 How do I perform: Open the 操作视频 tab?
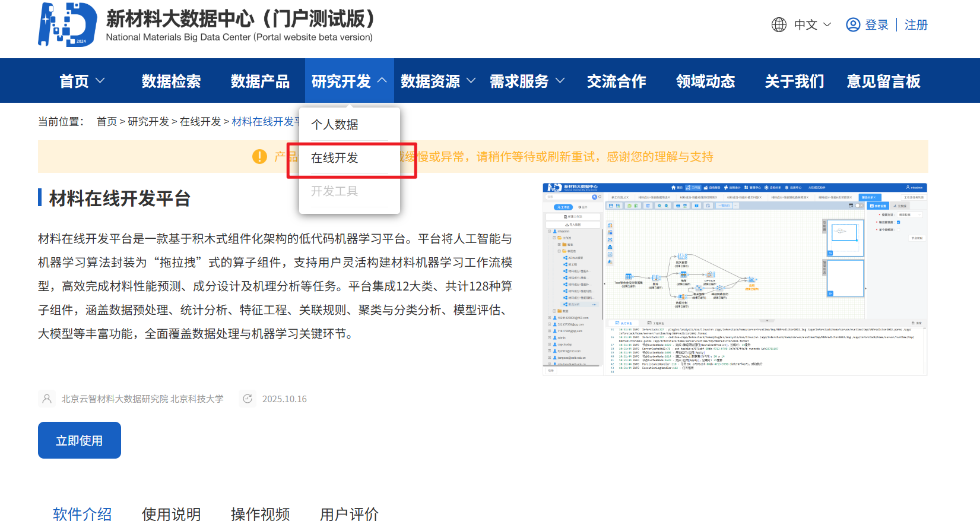[260, 514]
